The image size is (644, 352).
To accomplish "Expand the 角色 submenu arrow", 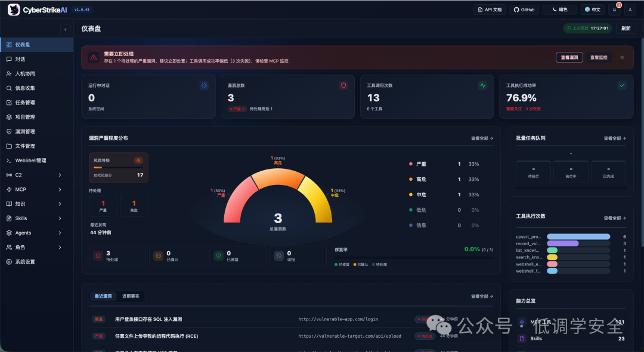I will pos(60,247).
